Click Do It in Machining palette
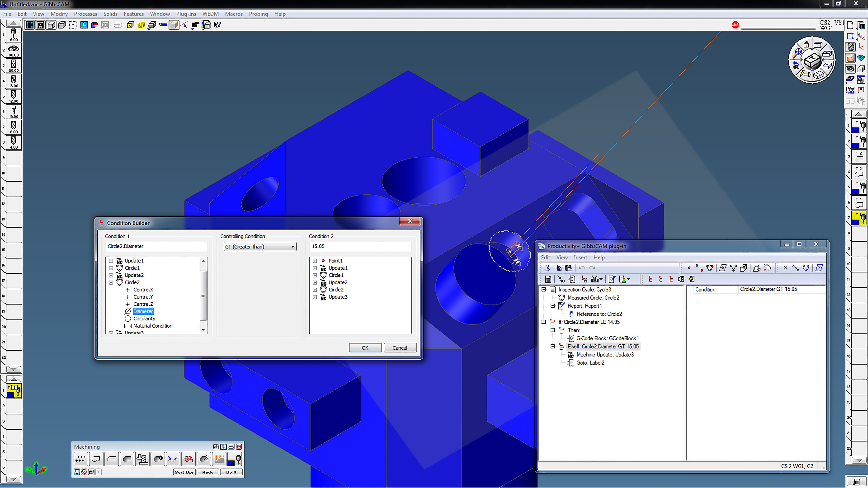This screenshot has width=868, height=488. pyautogui.click(x=231, y=472)
